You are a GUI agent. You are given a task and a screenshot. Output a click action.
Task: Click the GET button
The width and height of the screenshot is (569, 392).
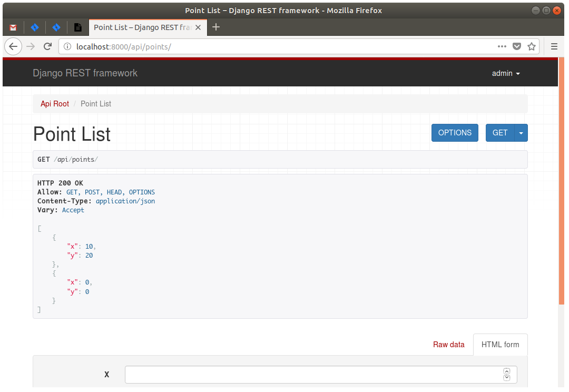tap(499, 133)
